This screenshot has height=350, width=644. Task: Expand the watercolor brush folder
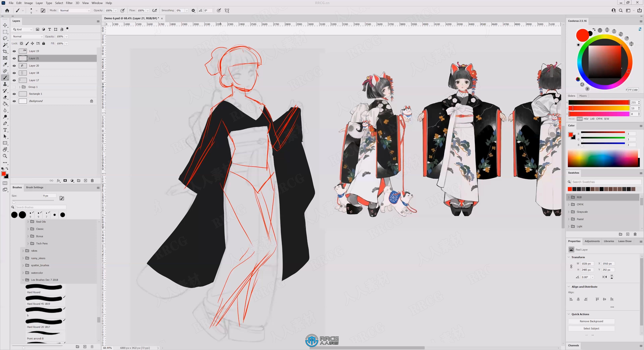click(23, 273)
